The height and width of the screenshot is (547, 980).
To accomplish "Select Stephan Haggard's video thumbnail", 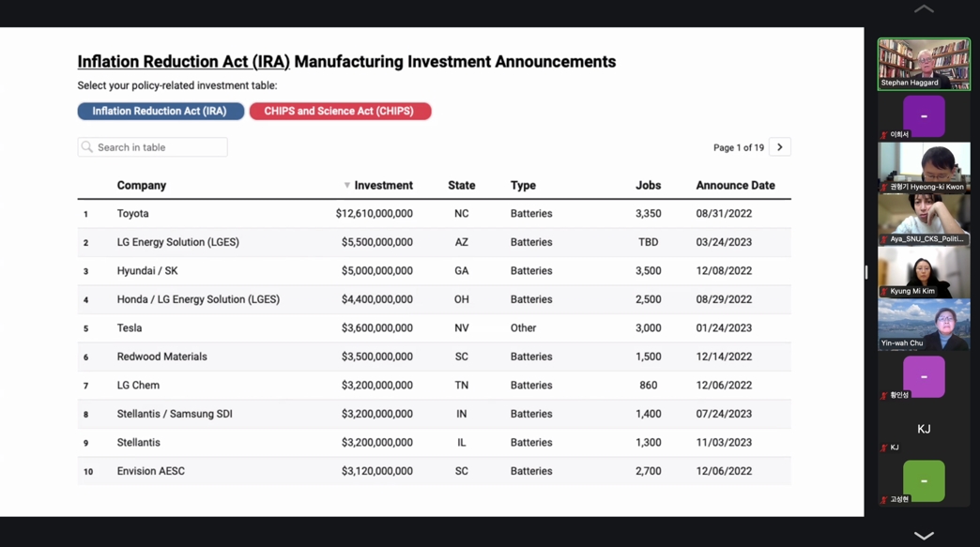I will click(x=924, y=65).
